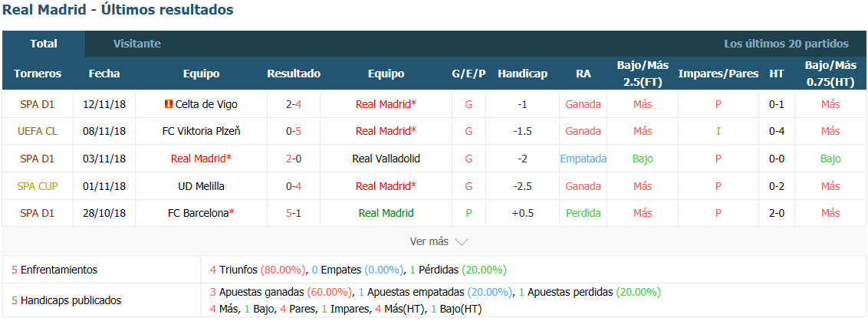Open the 5-1 result against Barcelona

294,213
